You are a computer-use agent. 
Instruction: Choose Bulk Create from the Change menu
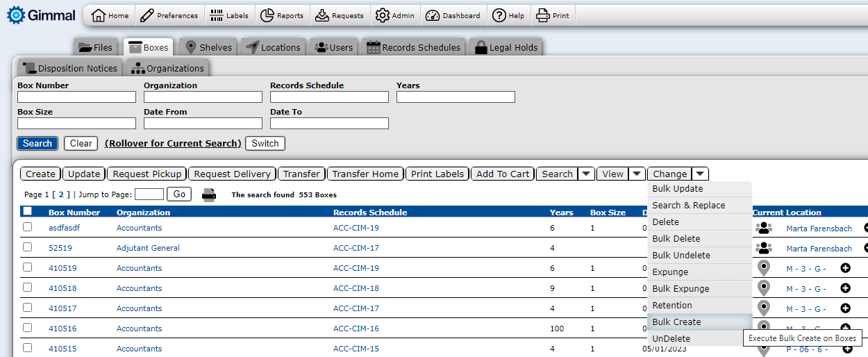[x=676, y=322]
